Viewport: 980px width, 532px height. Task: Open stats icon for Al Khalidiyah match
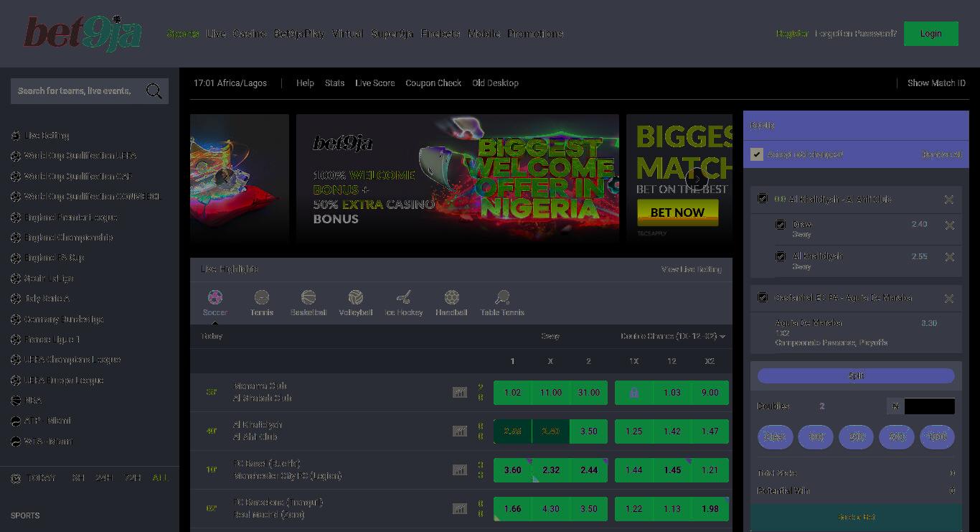pyautogui.click(x=459, y=431)
